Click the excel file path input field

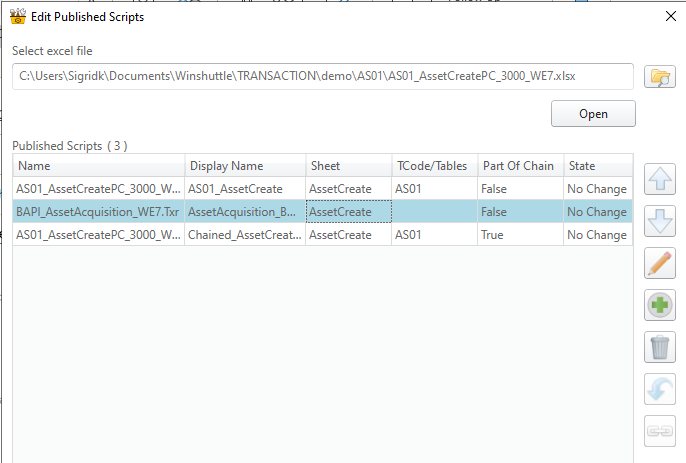tap(323, 77)
